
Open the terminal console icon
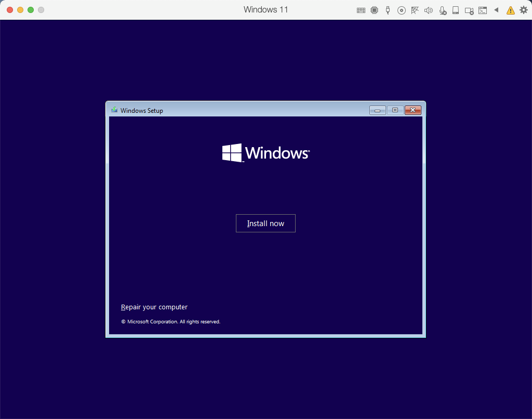coord(483,10)
